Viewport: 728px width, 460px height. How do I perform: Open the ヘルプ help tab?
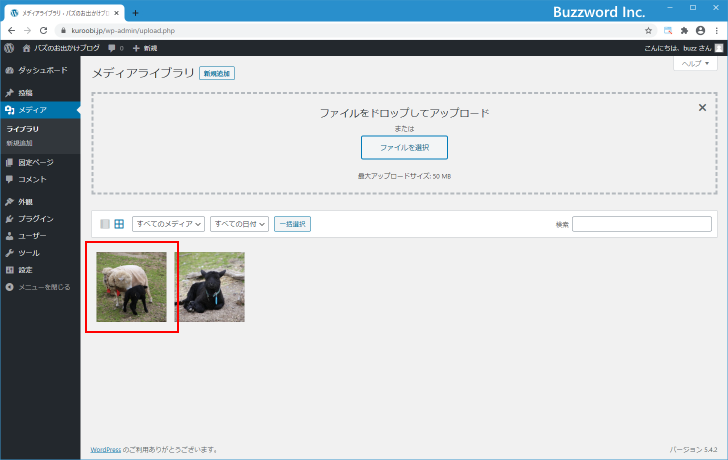tap(695, 63)
